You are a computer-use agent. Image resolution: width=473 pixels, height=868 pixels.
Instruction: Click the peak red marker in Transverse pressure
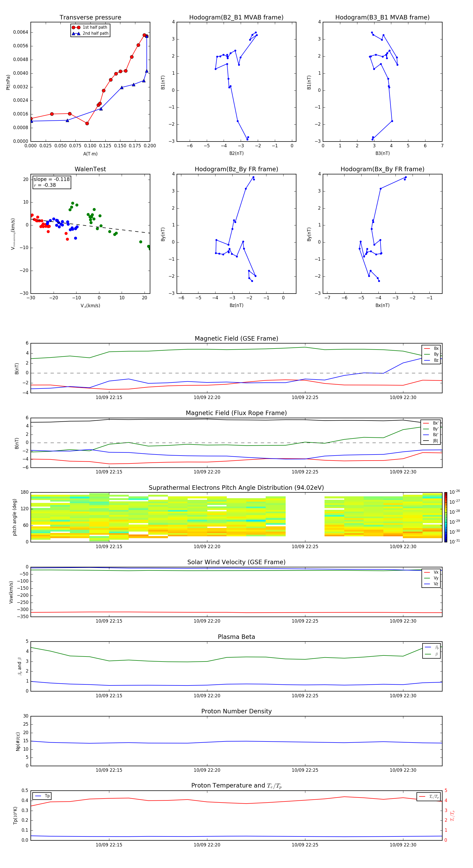(144, 35)
